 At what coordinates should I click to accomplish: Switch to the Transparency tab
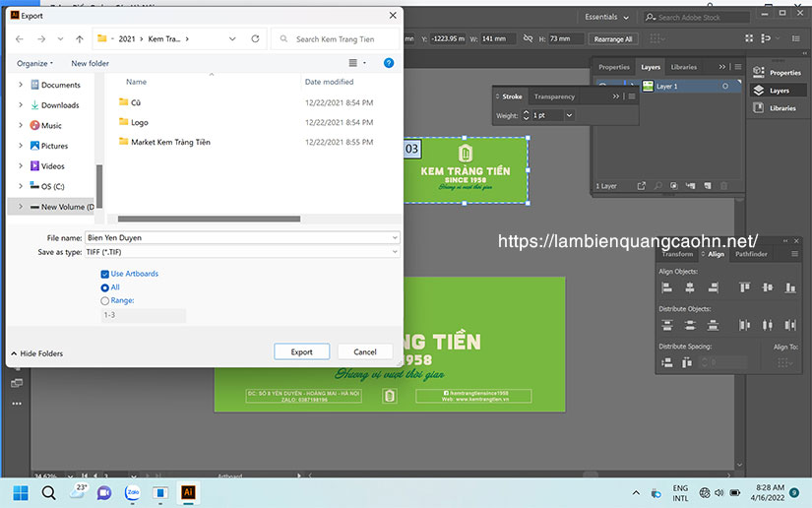click(554, 96)
